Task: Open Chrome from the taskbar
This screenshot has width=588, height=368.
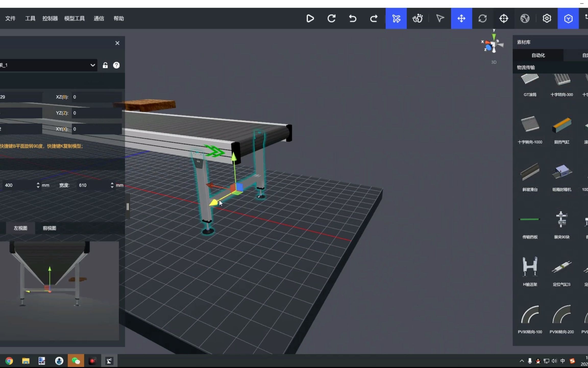Action: (9, 361)
